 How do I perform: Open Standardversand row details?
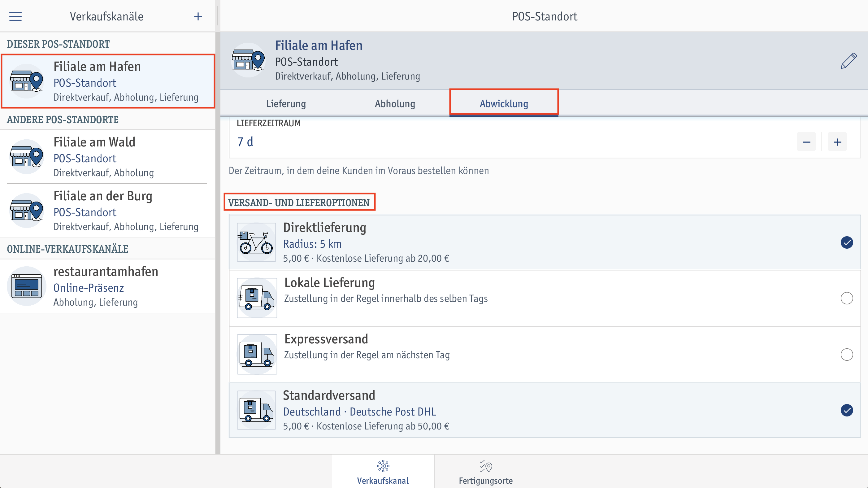coord(545,410)
